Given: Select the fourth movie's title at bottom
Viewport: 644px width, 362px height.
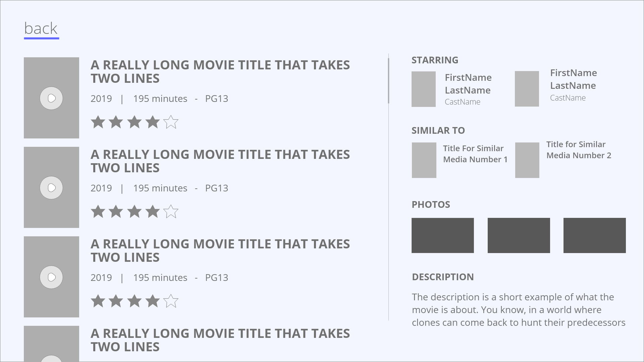Looking at the screenshot, I should (x=220, y=340).
